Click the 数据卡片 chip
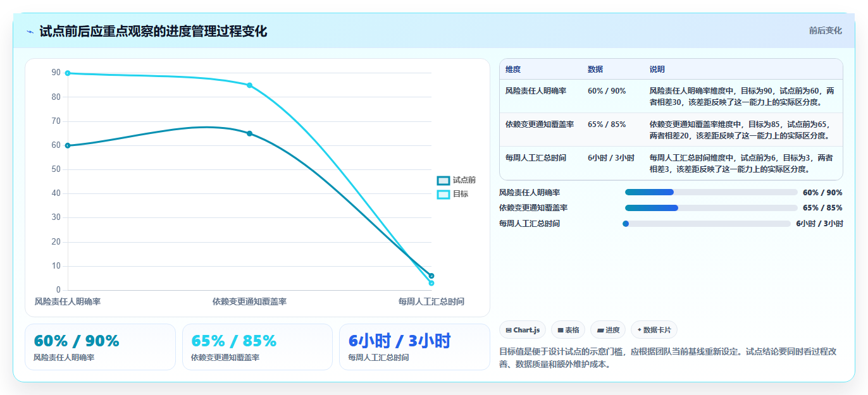Image resolution: width=868 pixels, height=395 pixels. pyautogui.click(x=654, y=330)
